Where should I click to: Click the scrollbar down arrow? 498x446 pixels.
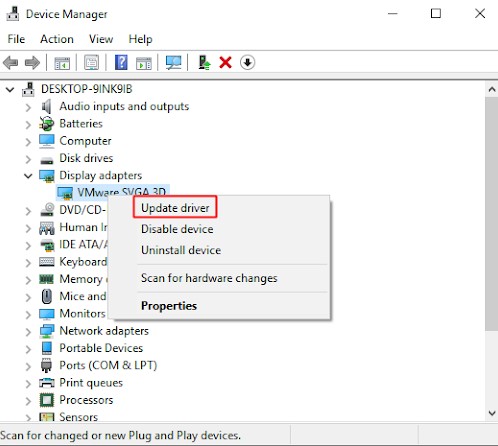492,413
